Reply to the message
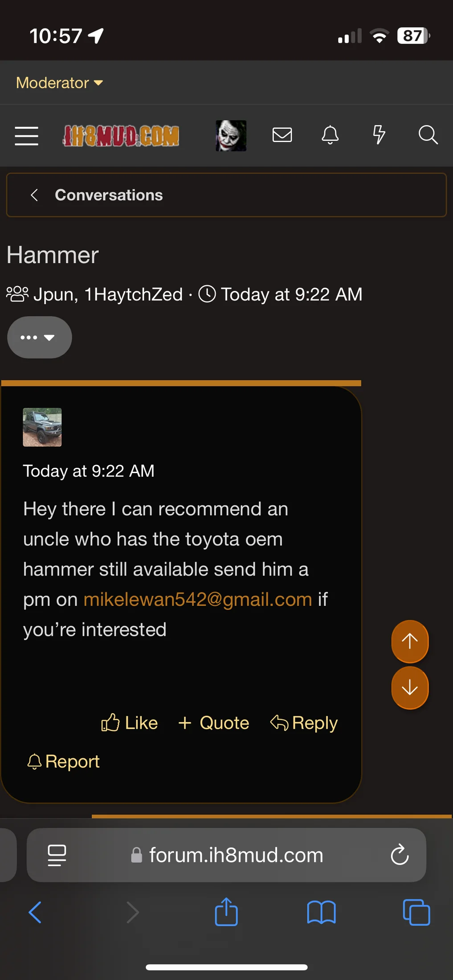This screenshot has height=980, width=453. point(304,723)
